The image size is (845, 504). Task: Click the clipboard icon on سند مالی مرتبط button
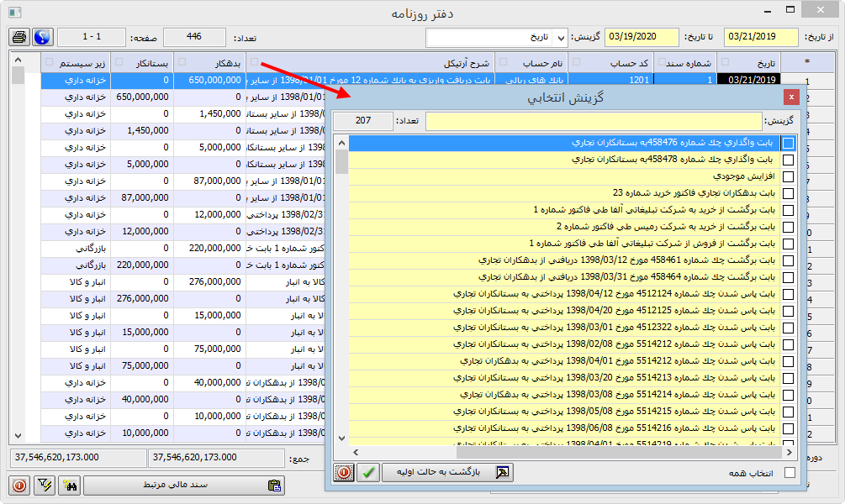pyautogui.click(x=274, y=486)
